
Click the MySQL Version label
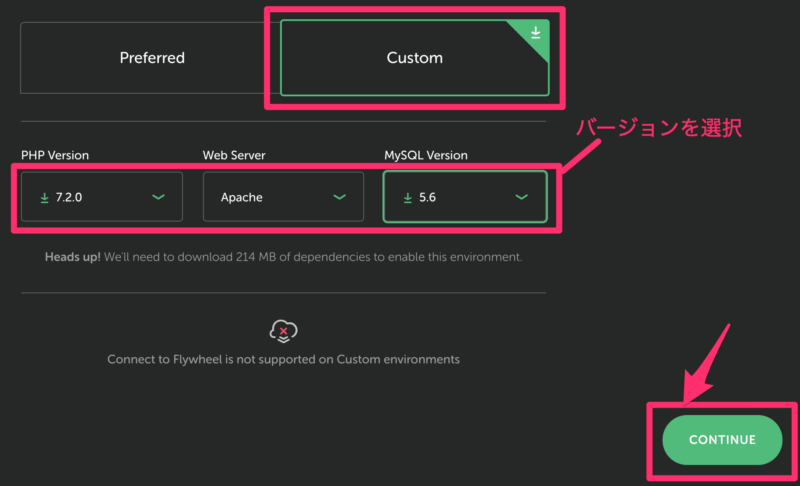point(426,155)
